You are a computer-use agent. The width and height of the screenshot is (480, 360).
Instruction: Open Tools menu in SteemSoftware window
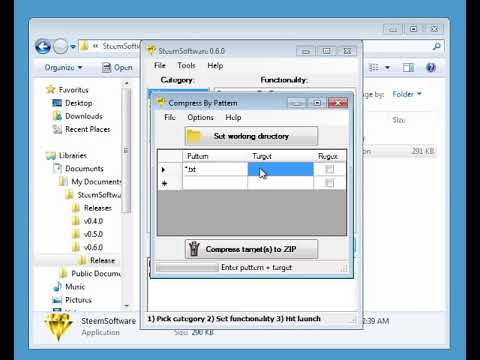[x=186, y=65]
